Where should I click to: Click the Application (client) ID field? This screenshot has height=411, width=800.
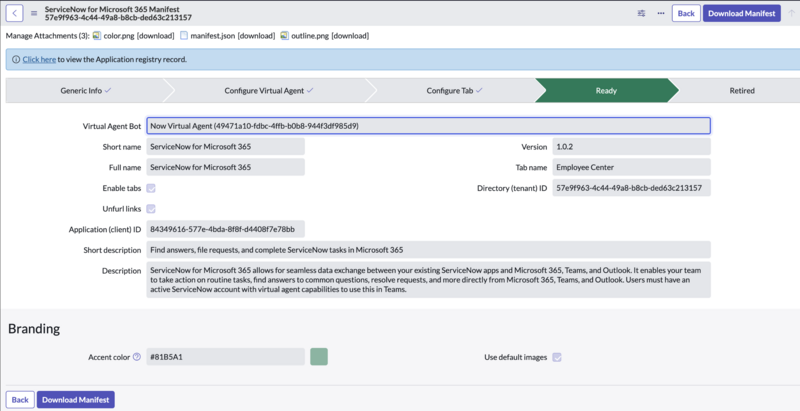tap(226, 229)
